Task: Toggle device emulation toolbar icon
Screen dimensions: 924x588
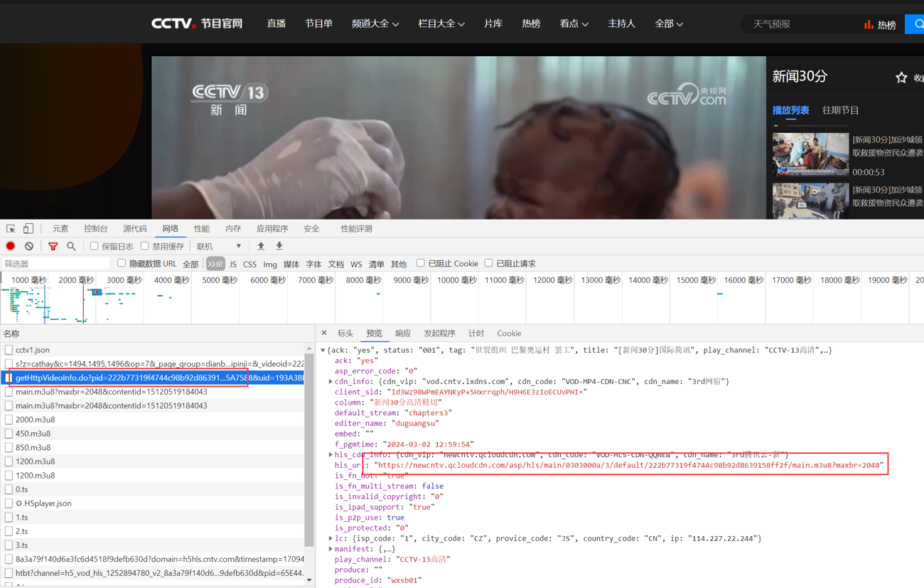Action: click(x=28, y=229)
